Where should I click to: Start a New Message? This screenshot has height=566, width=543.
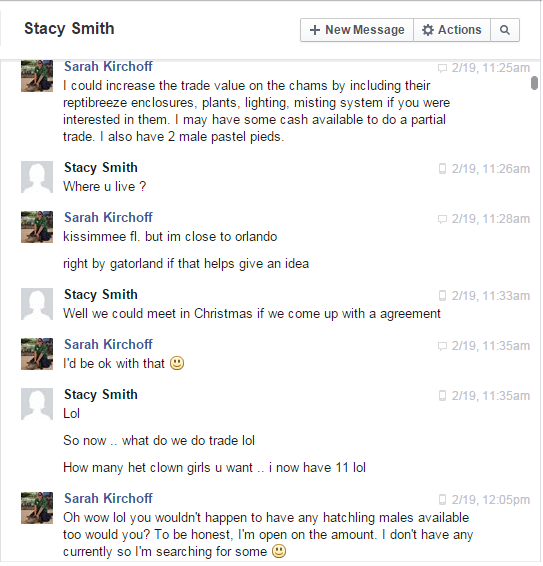click(357, 30)
